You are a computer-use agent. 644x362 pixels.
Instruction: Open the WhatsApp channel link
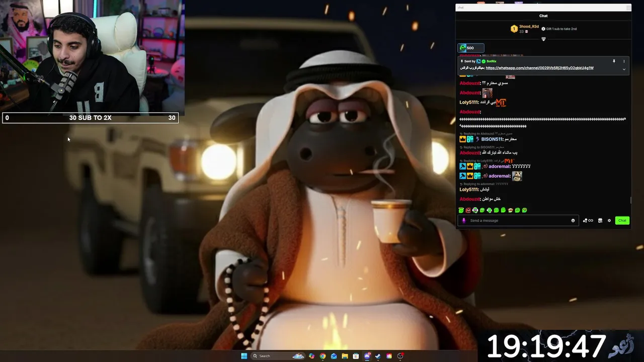click(539, 68)
